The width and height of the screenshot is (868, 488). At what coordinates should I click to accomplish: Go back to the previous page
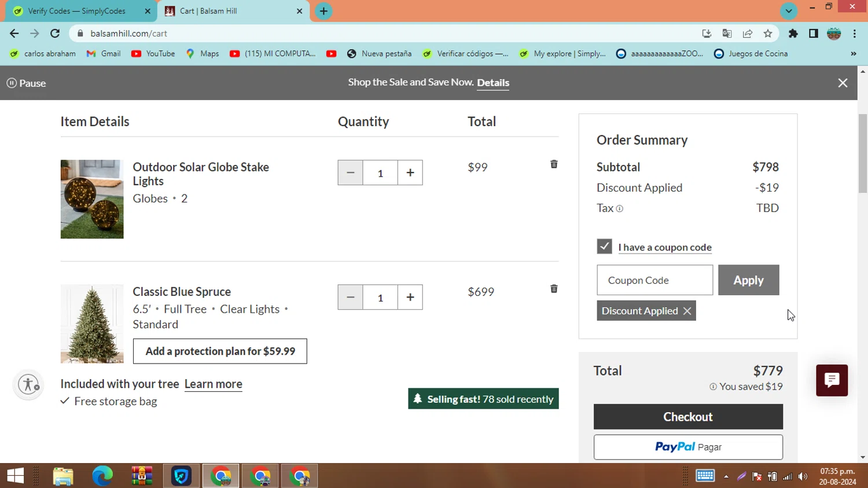click(14, 34)
